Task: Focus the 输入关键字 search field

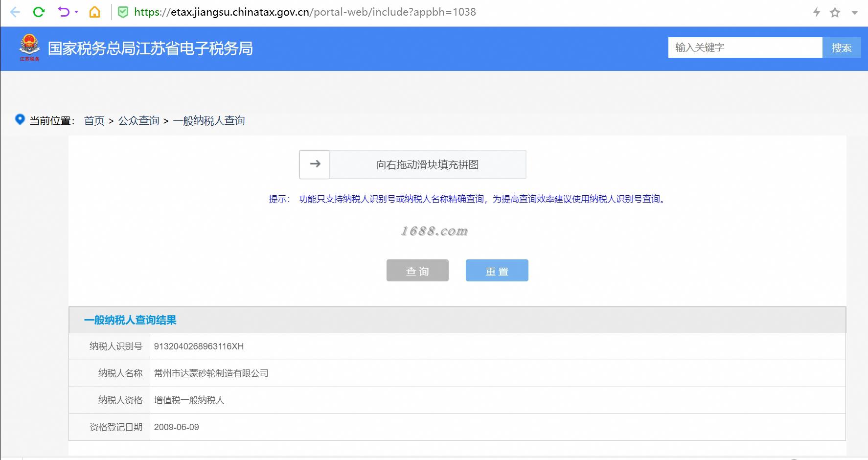Action: pyautogui.click(x=745, y=47)
